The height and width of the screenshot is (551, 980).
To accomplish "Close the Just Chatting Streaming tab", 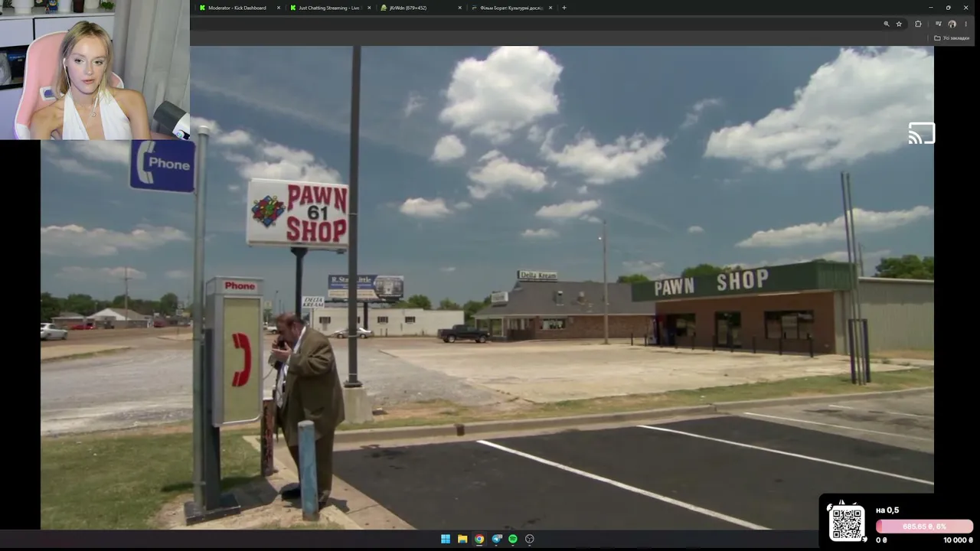I will point(369,8).
